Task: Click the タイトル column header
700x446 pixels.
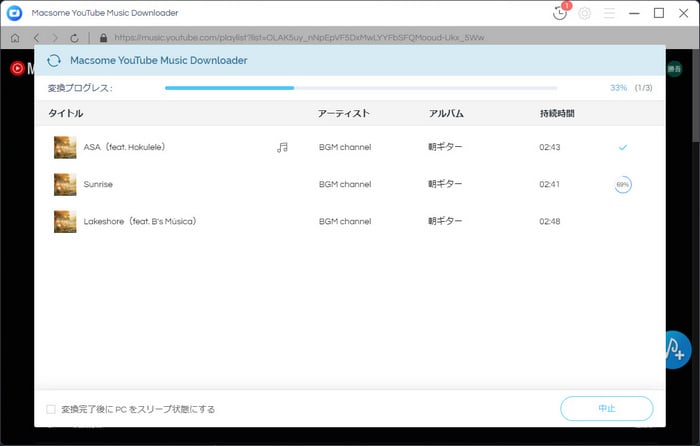Action: pos(66,113)
